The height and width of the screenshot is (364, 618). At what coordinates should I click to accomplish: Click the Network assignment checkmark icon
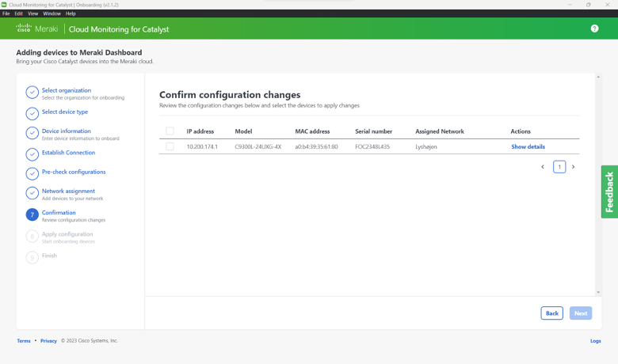point(32,193)
